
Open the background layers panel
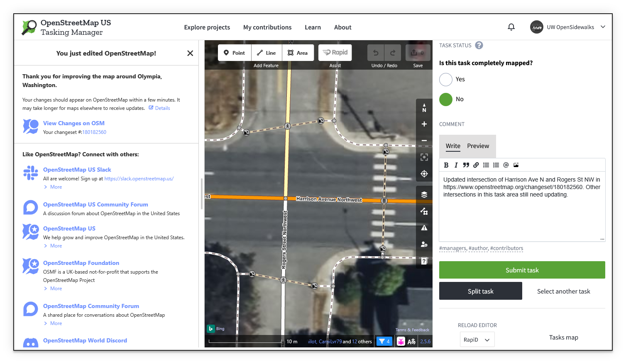[x=424, y=194]
